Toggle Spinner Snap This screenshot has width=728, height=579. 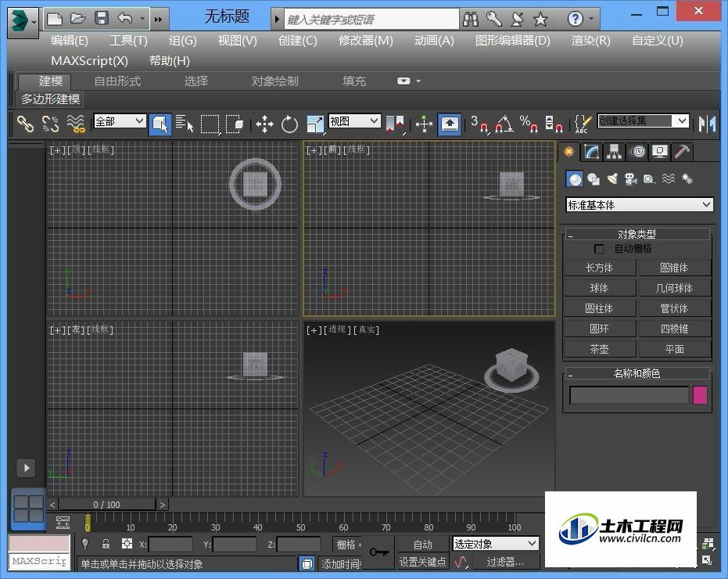click(554, 124)
